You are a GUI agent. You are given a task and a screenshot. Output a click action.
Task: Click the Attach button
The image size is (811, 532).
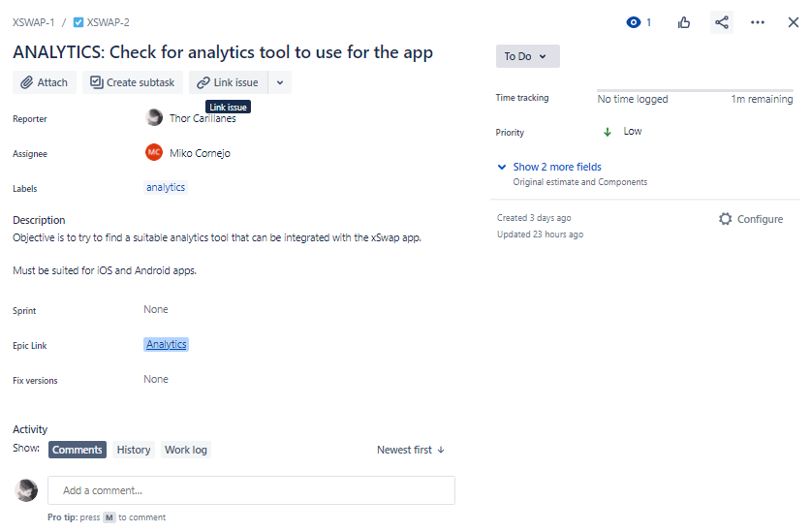pos(45,82)
